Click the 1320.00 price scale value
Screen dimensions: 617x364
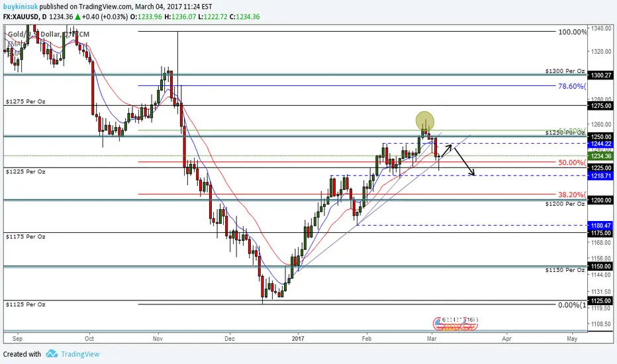point(601,52)
